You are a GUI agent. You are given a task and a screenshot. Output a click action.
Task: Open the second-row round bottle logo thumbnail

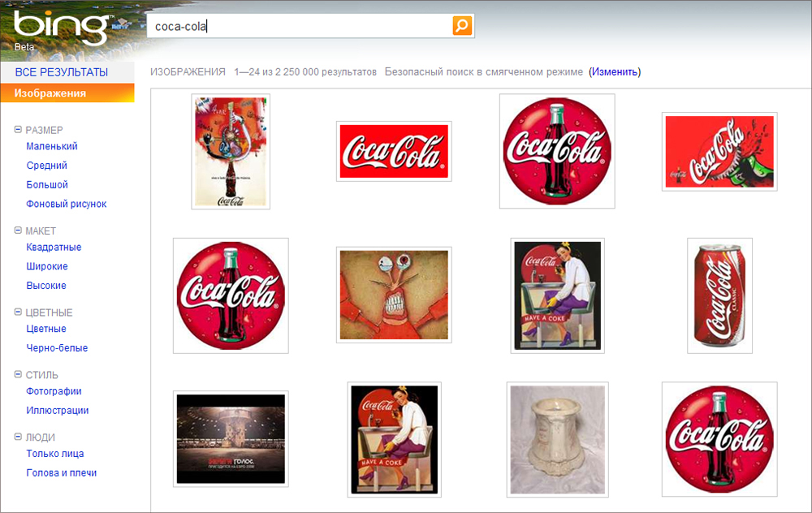(231, 295)
